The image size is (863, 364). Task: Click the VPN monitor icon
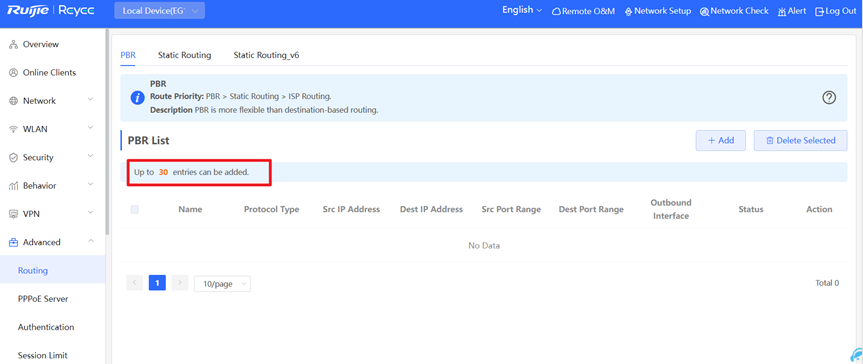[14, 214]
